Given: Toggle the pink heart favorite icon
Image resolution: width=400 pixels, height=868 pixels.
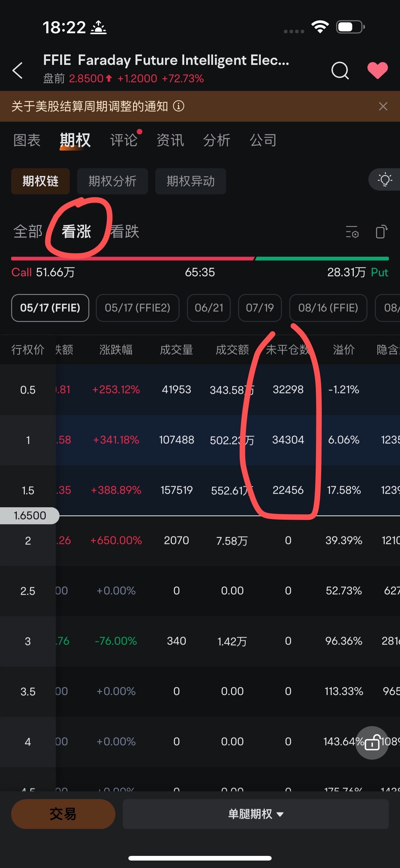Looking at the screenshot, I should point(377,70).
